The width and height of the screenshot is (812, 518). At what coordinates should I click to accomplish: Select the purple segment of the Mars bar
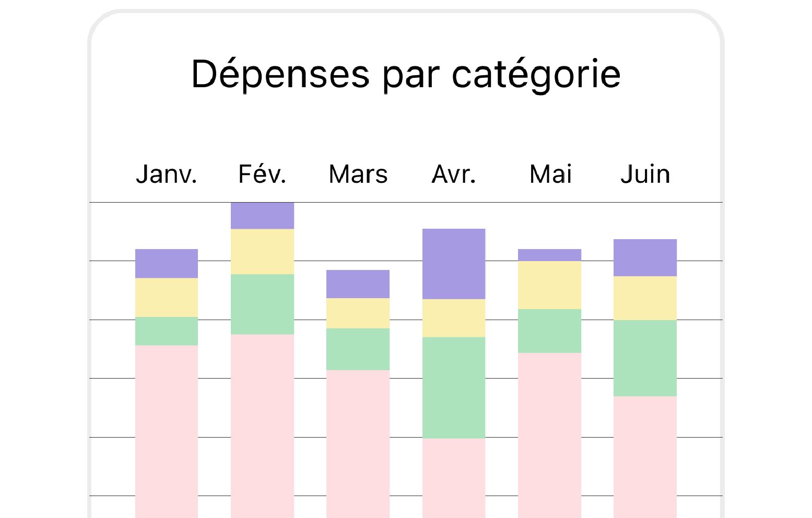coord(358,284)
